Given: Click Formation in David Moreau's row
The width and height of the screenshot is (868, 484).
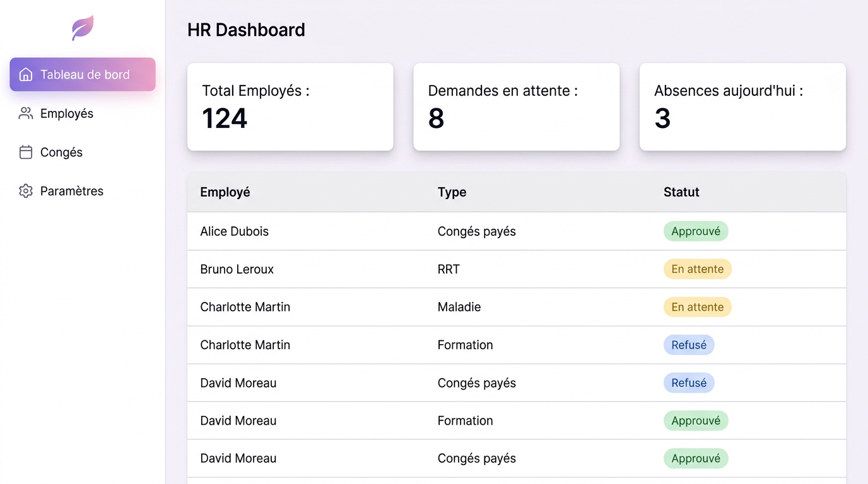Looking at the screenshot, I should (466, 420).
